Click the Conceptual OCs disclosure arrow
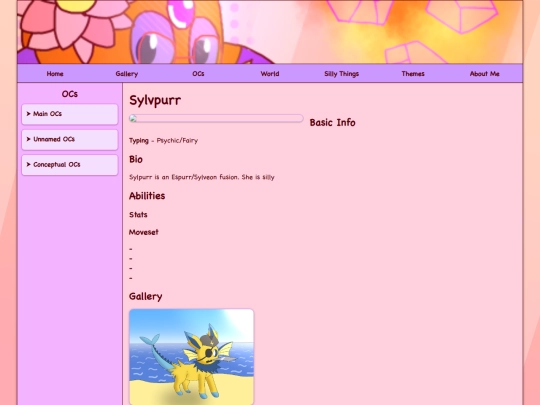This screenshot has height=405, width=540. [x=29, y=165]
